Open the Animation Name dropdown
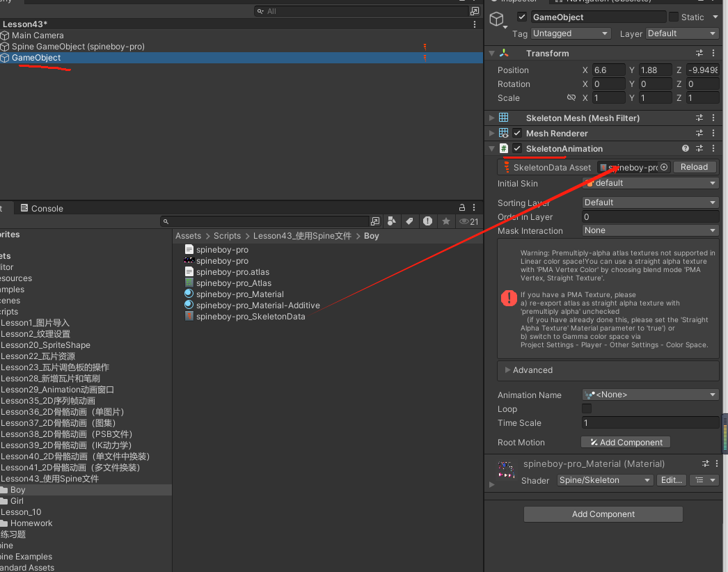This screenshot has height=572, width=728. [x=650, y=395]
